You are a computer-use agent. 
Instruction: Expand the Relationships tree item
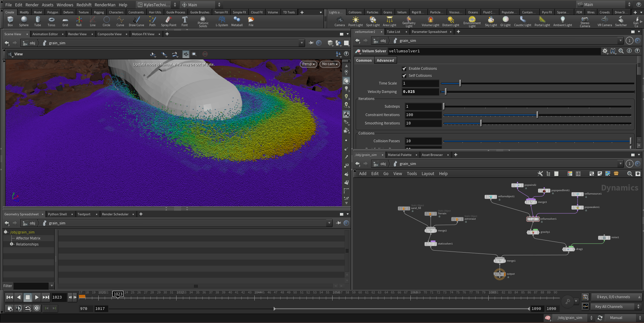[12, 244]
